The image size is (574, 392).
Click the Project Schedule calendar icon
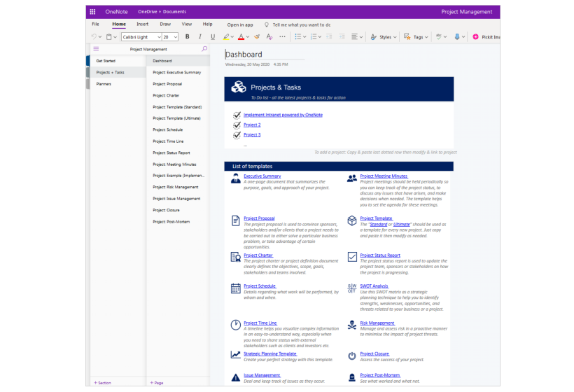click(x=235, y=288)
